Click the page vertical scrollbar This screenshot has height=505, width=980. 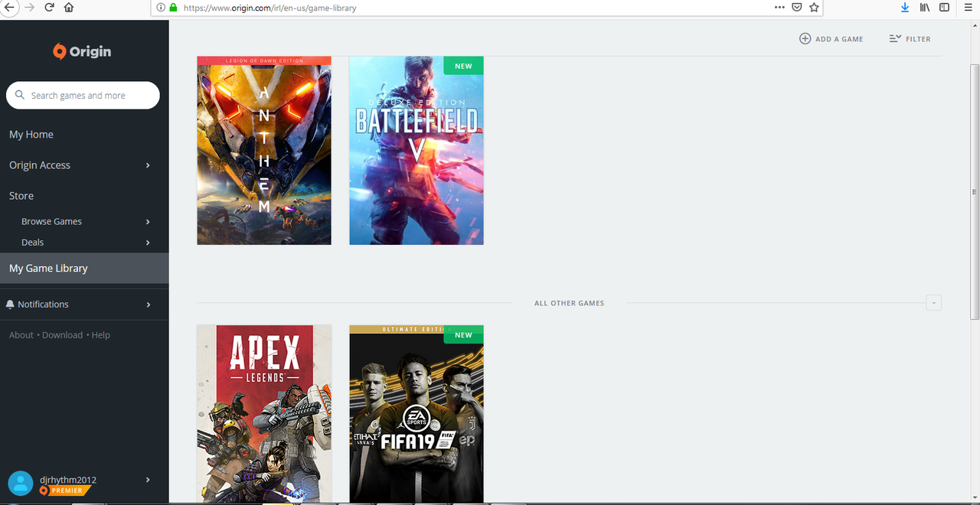[x=975, y=191]
